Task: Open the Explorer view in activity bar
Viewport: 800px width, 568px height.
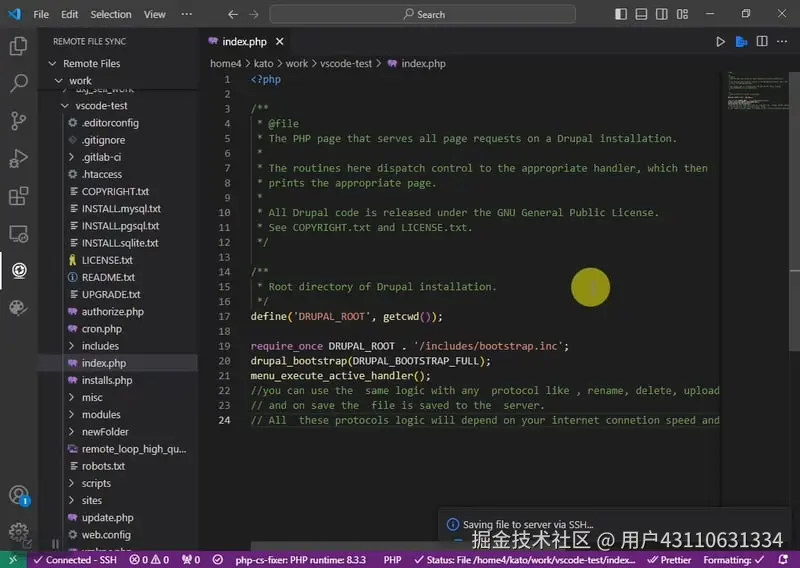Action: tap(18, 46)
